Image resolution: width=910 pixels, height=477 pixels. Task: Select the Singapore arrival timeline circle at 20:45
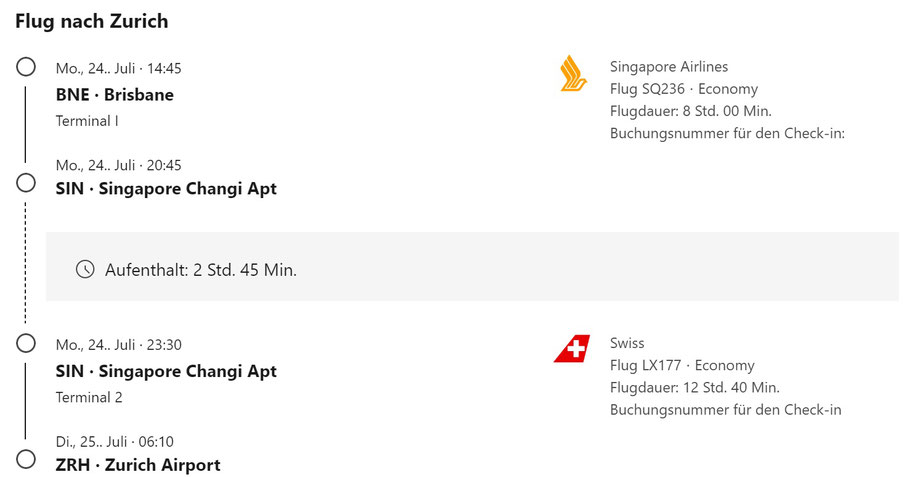click(26, 183)
